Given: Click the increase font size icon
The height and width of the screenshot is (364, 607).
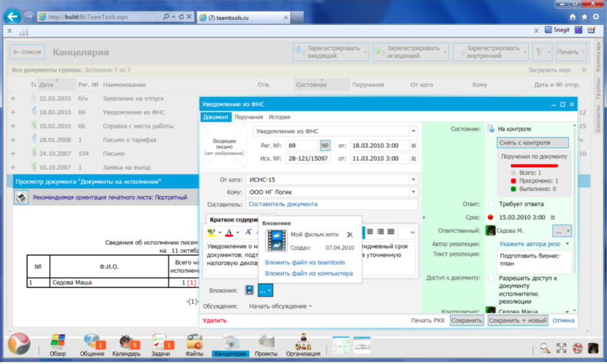Looking at the screenshot, I should click(x=249, y=232).
